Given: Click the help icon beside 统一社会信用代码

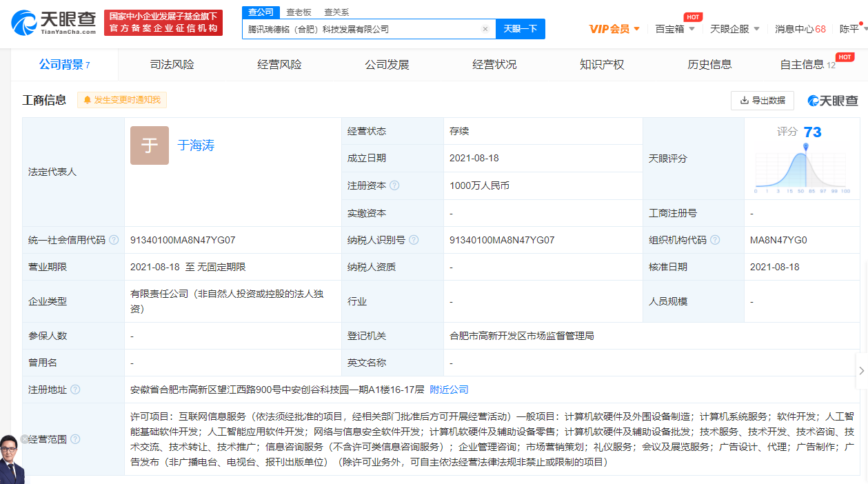Looking at the screenshot, I should coord(114,240).
